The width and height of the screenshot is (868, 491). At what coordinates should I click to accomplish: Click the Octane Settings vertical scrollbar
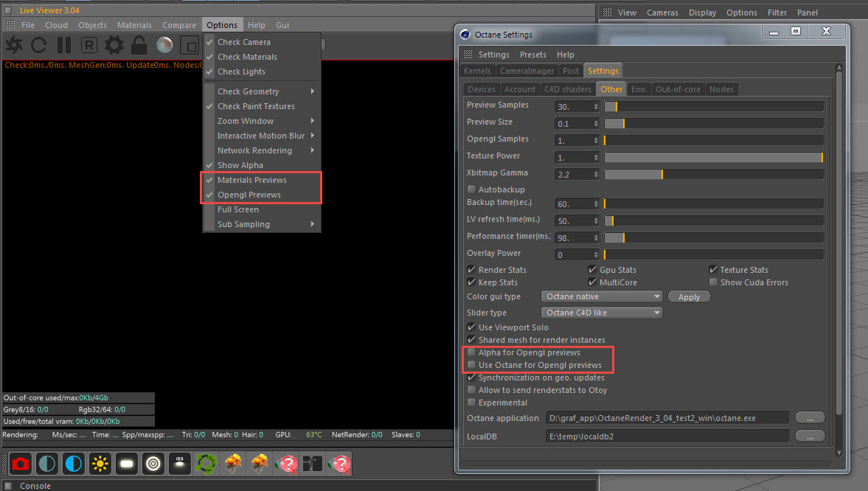pos(839,260)
